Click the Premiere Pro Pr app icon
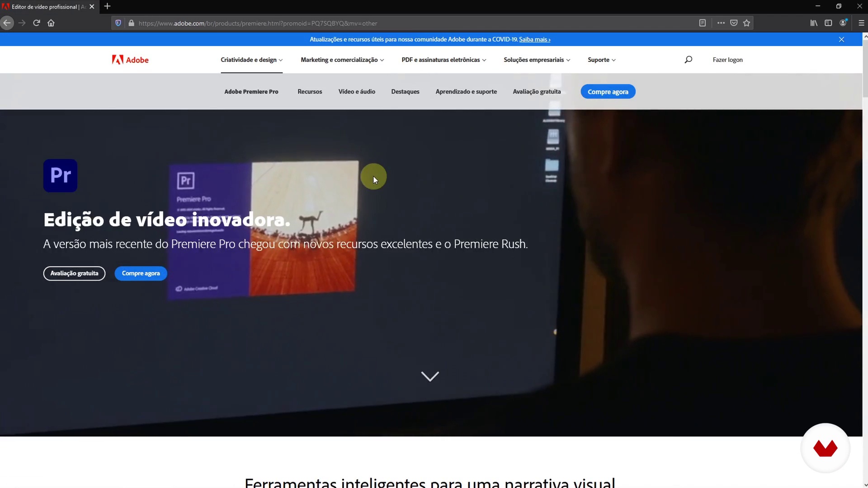Screen dimensions: 868x488 point(60,176)
